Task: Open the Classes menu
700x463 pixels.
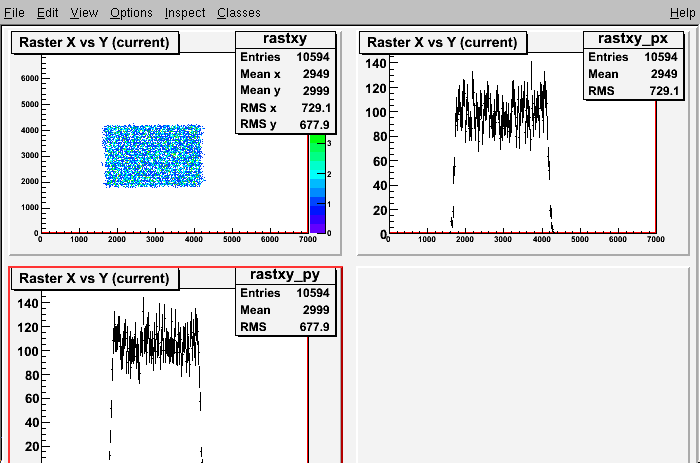Action: click(239, 13)
